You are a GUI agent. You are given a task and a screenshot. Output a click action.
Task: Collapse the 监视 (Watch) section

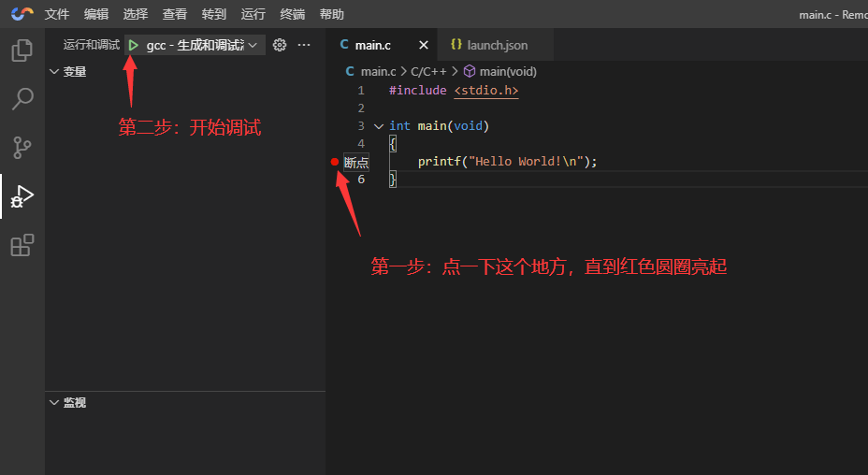[x=54, y=402]
